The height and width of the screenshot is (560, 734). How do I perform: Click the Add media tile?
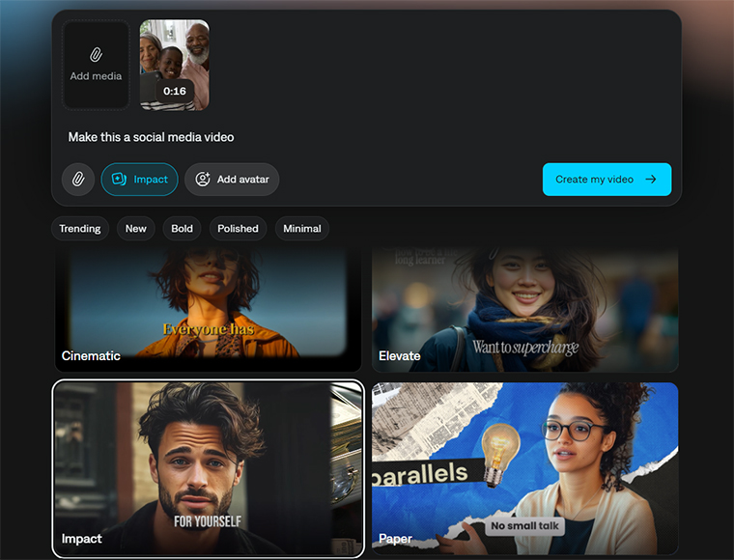[x=96, y=65]
